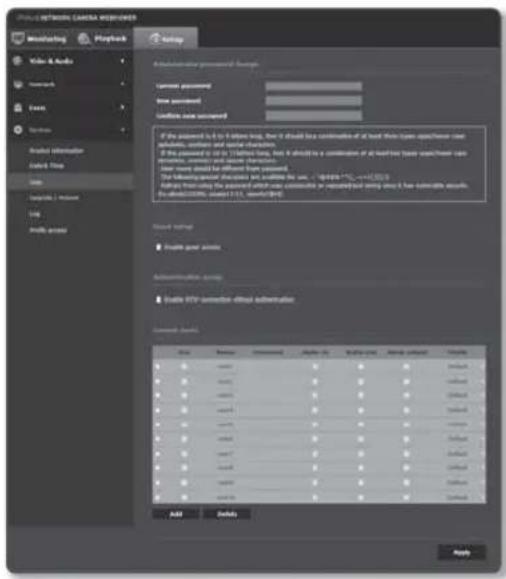Image resolution: width=506 pixels, height=579 pixels.
Task: Enable Audio Out for user9
Action: pyautogui.click(x=361, y=483)
